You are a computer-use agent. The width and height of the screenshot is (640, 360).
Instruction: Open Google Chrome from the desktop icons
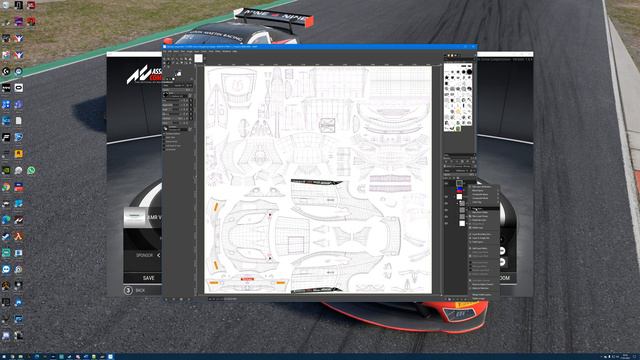tap(6, 187)
